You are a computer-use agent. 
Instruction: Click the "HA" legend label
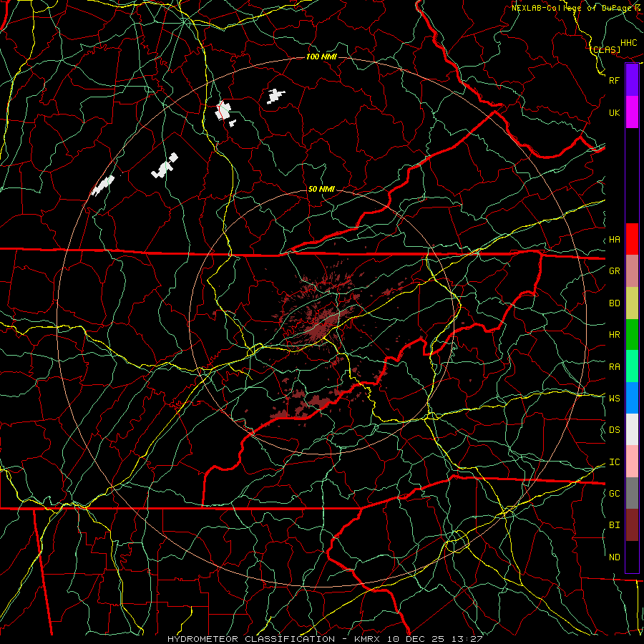(x=614, y=240)
